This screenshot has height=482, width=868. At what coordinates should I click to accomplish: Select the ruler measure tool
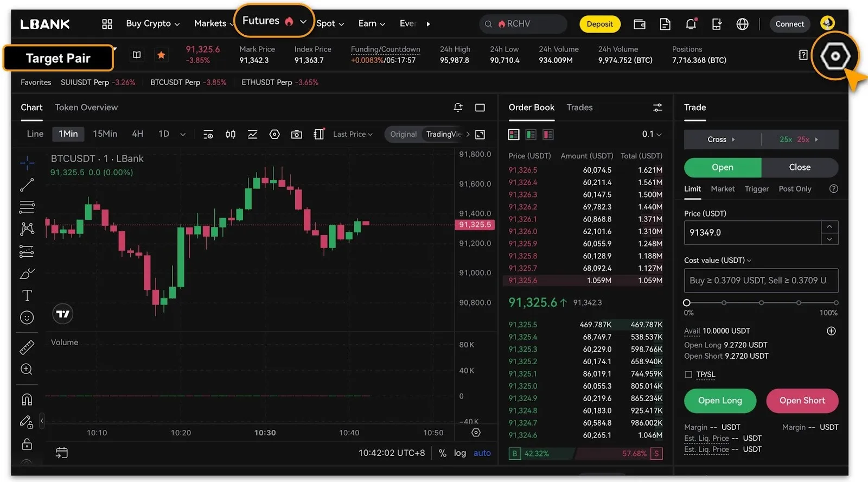click(27, 347)
